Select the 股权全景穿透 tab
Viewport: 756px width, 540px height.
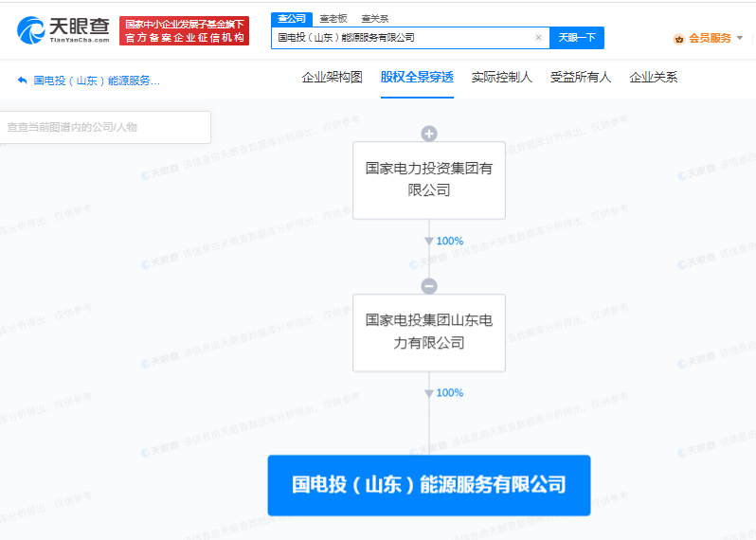[x=417, y=77]
